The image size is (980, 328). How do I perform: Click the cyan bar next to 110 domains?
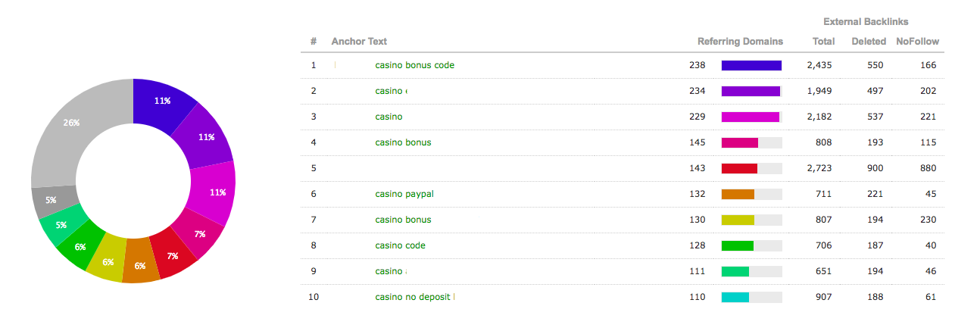pos(735,298)
